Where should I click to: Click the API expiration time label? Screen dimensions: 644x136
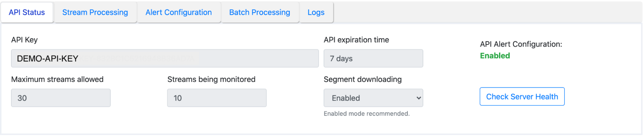(x=356, y=40)
